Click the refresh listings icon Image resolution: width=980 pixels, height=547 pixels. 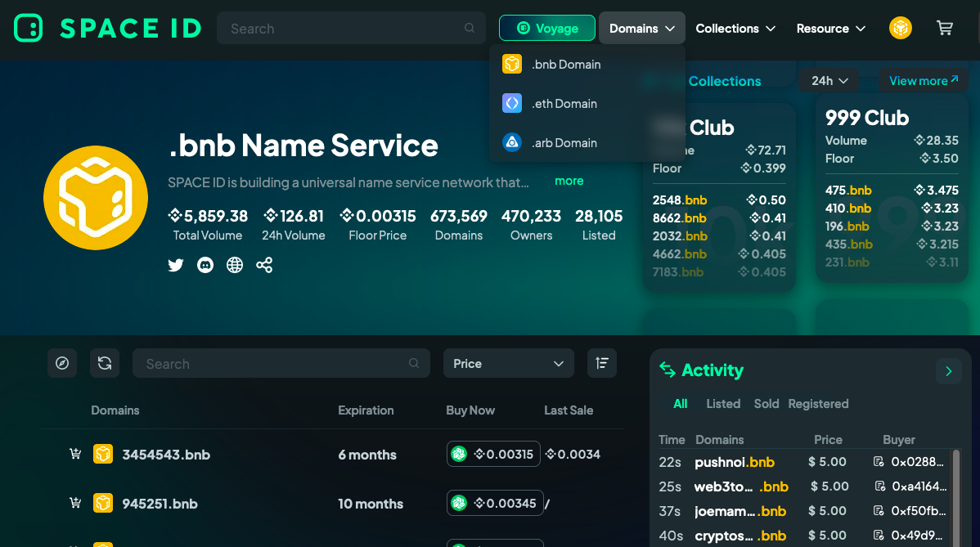pos(105,363)
